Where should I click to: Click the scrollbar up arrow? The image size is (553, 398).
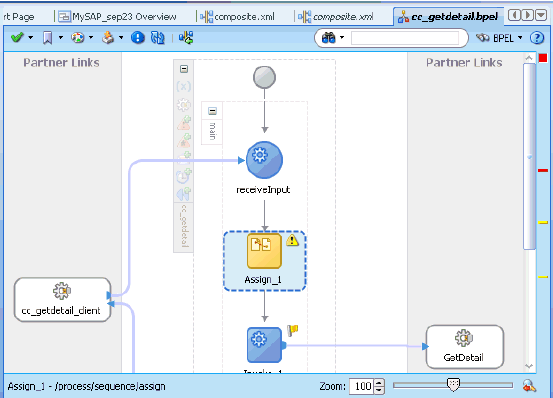pyautogui.click(x=529, y=57)
